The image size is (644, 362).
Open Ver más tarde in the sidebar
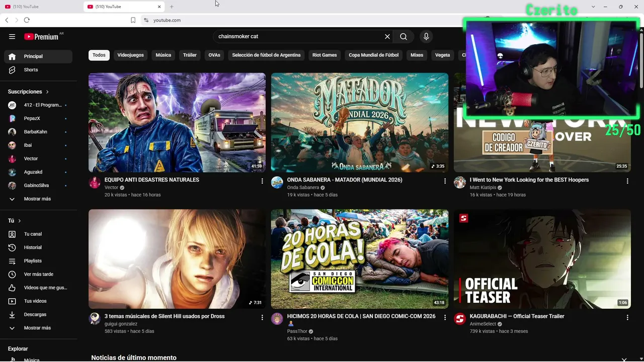point(38,274)
